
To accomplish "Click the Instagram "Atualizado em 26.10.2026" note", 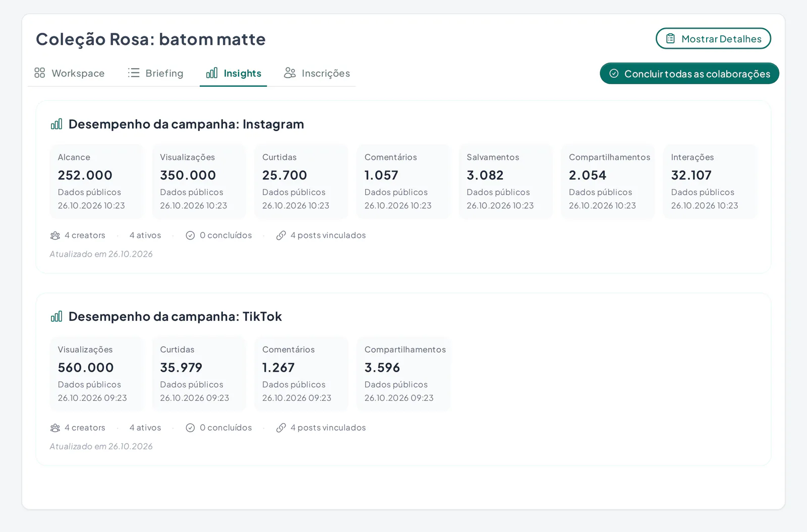I will click(x=101, y=254).
